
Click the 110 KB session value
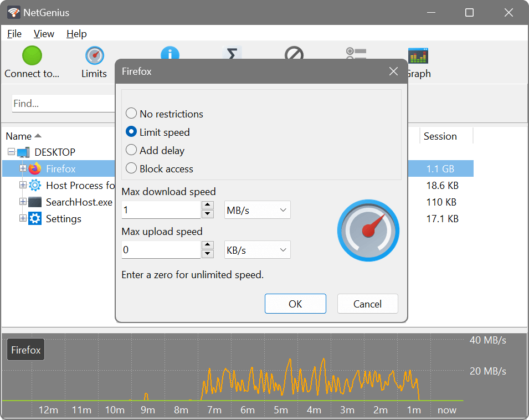pyautogui.click(x=441, y=202)
